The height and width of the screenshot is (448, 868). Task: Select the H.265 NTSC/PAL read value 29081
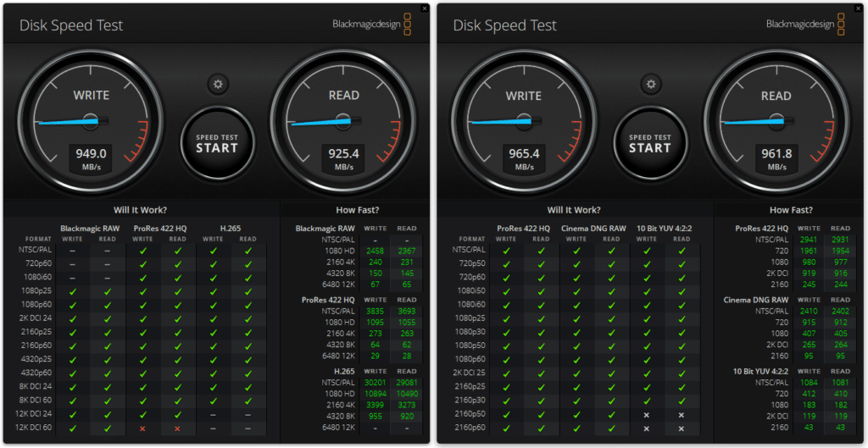click(407, 382)
